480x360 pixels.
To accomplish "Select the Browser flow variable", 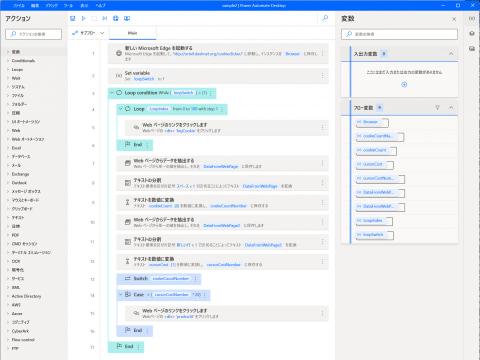I will [x=372, y=122].
